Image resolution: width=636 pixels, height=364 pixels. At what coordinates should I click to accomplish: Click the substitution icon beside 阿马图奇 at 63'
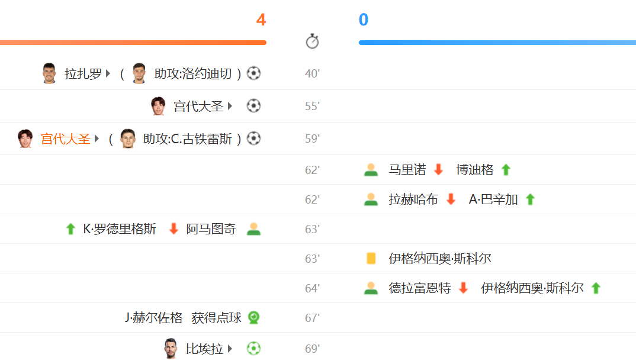255,228
